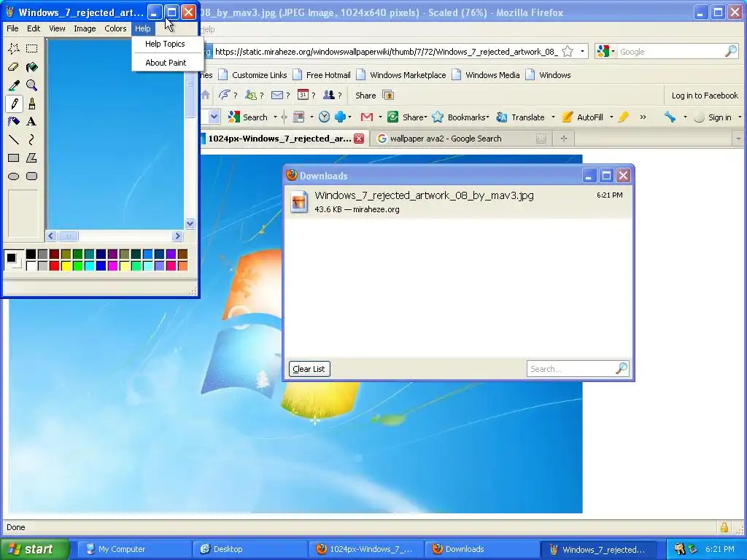Switch to Desktop taskbar item
This screenshot has width=747, height=560.
[x=250, y=549]
